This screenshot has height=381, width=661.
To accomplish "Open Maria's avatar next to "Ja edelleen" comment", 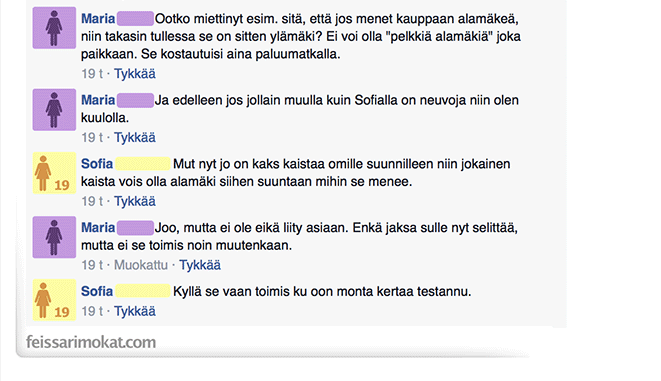I will (54, 110).
